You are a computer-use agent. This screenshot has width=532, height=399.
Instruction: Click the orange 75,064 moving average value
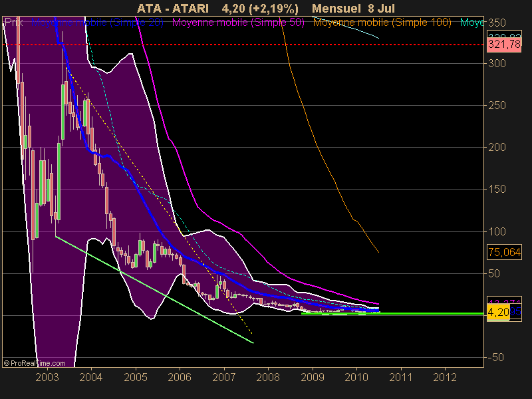pos(504,252)
